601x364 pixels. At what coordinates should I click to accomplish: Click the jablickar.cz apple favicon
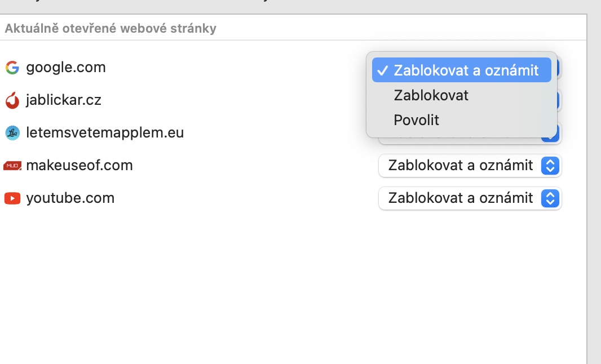click(x=12, y=101)
